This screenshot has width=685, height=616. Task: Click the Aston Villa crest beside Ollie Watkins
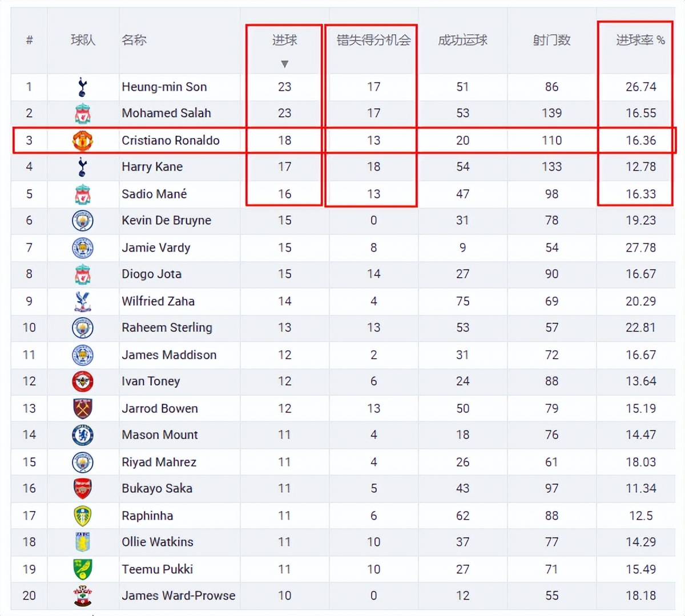(83, 542)
